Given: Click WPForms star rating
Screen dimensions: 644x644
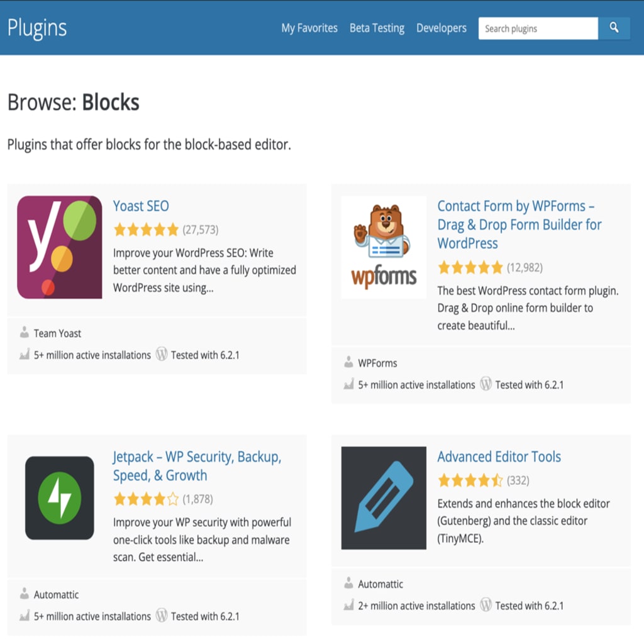Looking at the screenshot, I should (470, 268).
